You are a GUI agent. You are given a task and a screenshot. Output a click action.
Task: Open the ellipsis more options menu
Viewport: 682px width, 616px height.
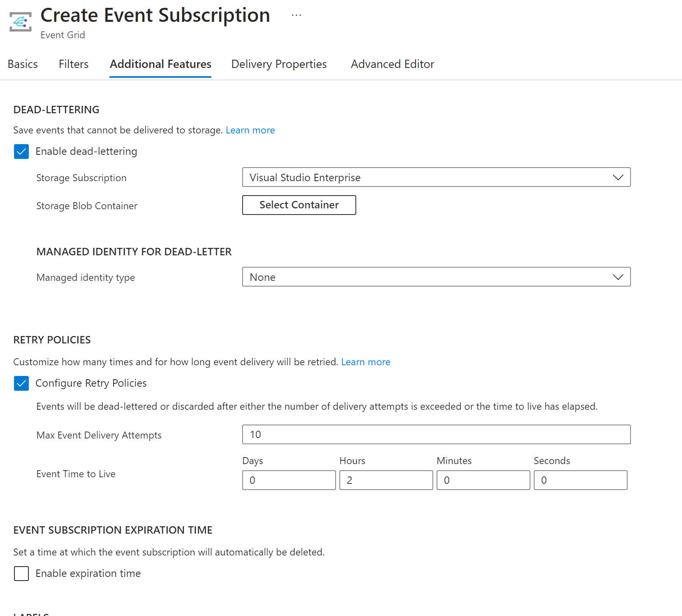click(297, 15)
